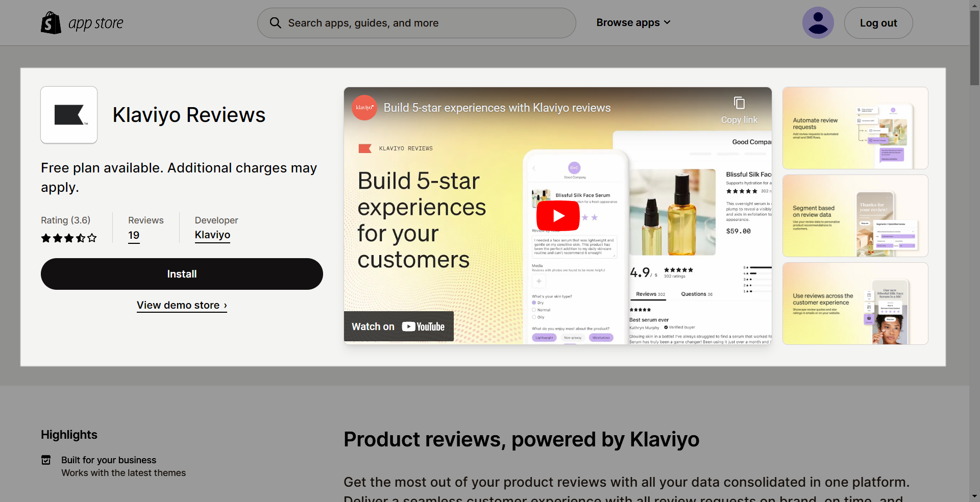
Task: Click 'Works with the latest themes' text
Action: click(124, 473)
